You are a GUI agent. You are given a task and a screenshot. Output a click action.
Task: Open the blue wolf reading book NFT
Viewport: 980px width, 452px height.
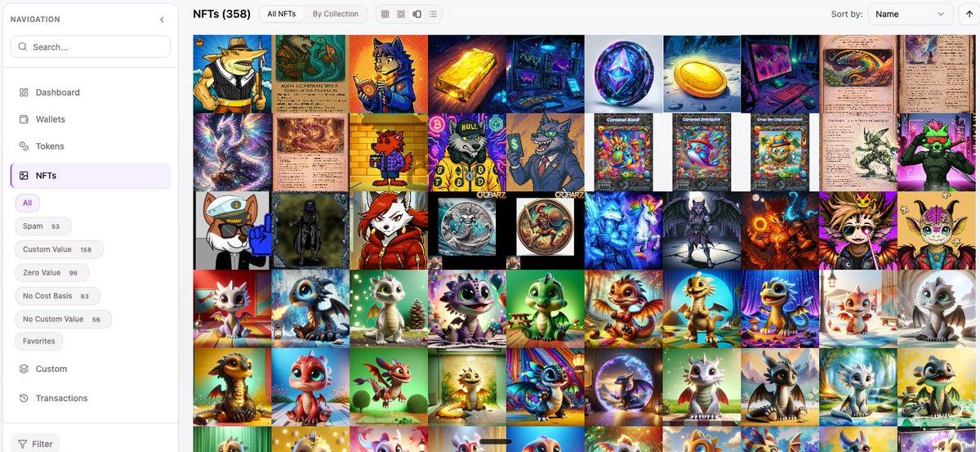tap(389, 74)
